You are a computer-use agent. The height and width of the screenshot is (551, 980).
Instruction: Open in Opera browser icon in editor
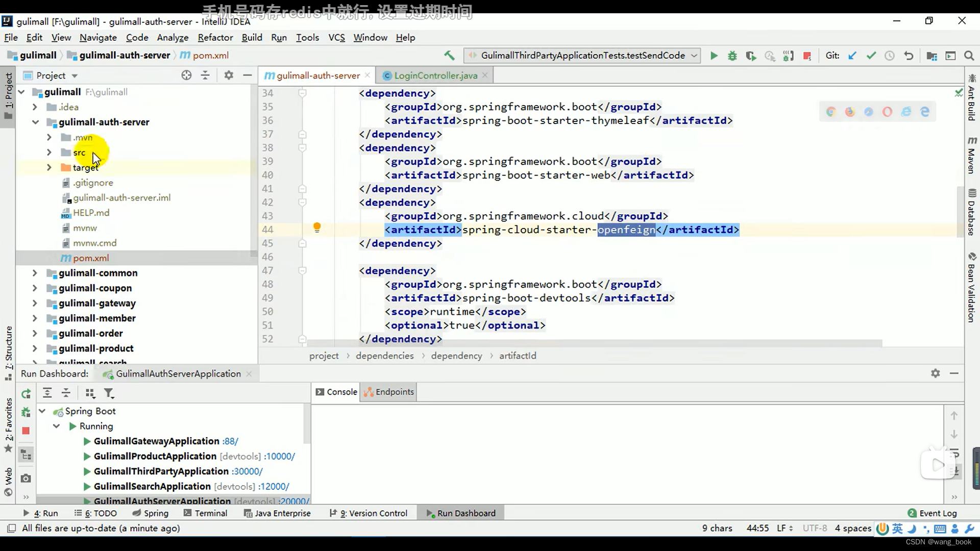pos(887,112)
